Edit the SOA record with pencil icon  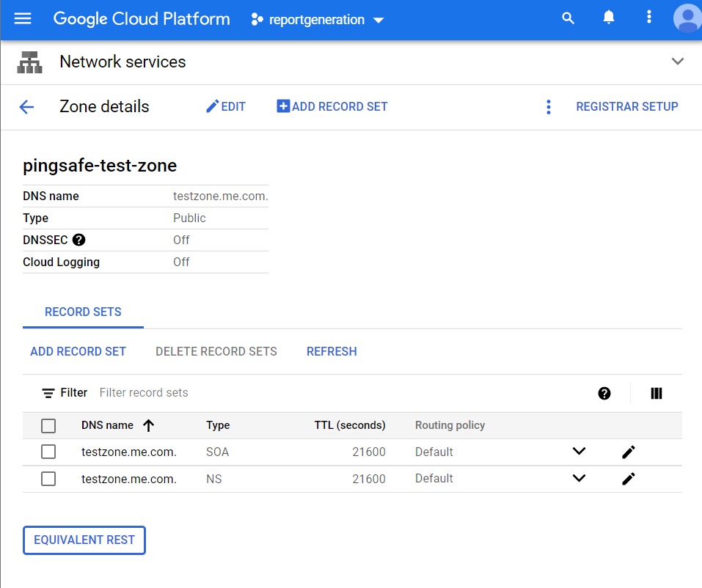coord(628,452)
